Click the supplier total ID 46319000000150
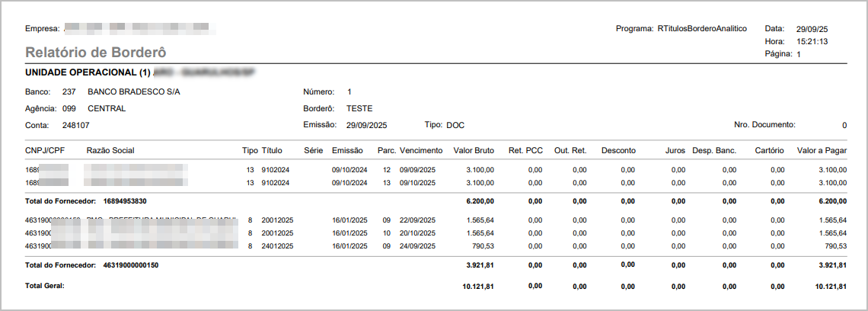 (x=131, y=265)
